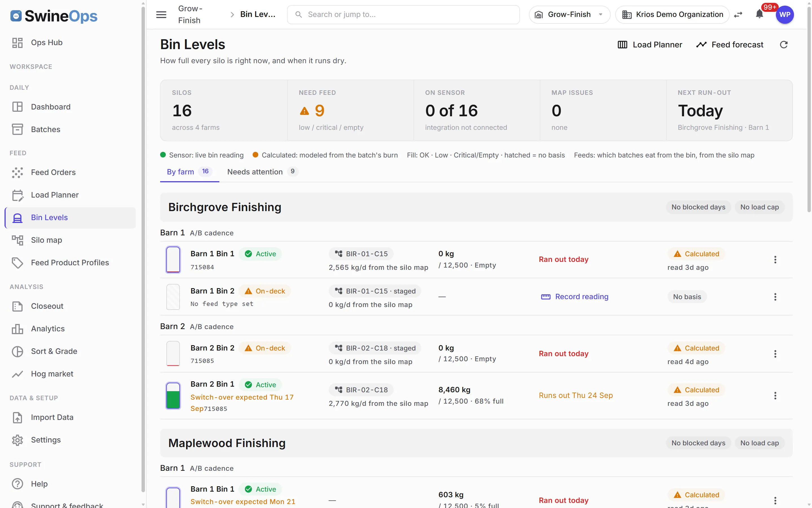Open Batches in the sidebar
The image size is (812, 508).
tap(70, 129)
